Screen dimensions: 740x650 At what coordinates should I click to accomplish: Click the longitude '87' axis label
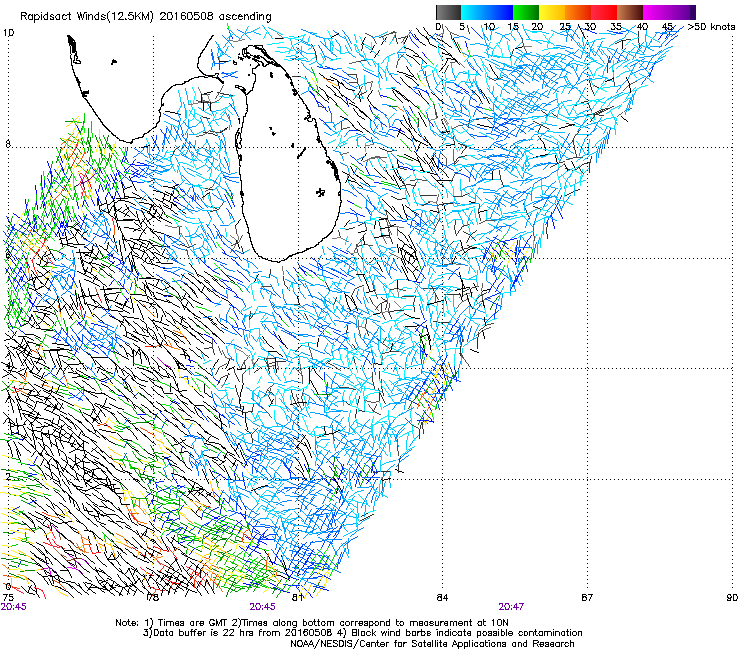[x=587, y=597]
